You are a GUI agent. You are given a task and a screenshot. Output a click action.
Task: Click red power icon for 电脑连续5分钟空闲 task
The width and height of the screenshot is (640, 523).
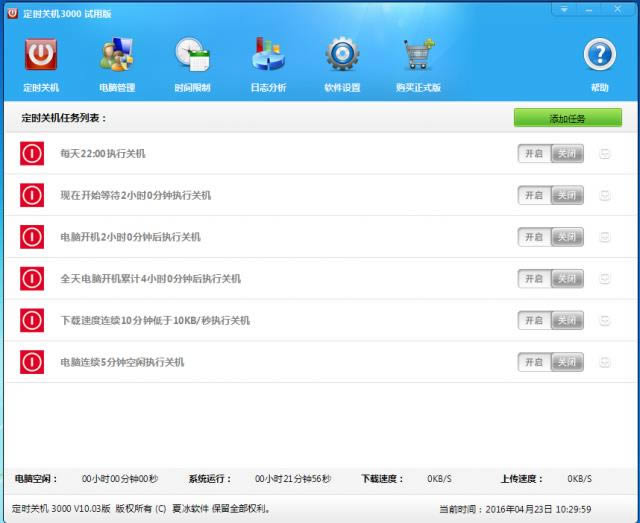(32, 362)
